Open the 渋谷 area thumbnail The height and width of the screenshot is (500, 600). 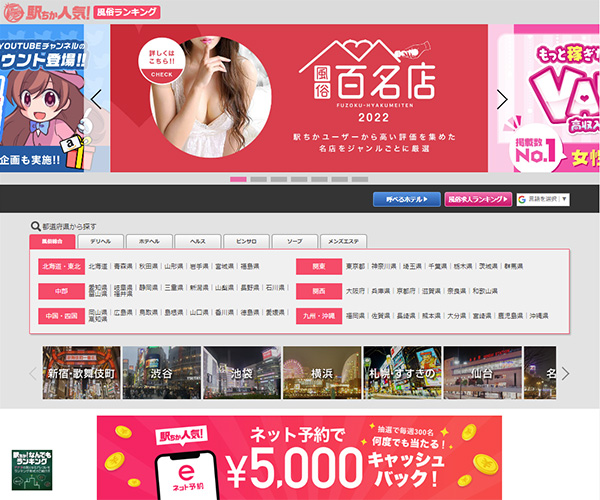[162, 373]
